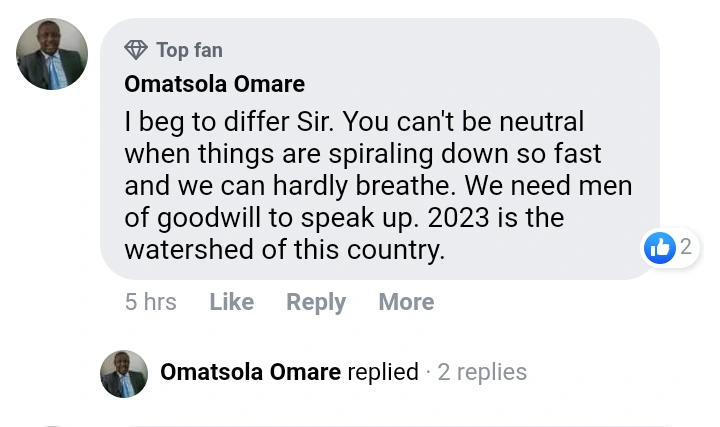Viewport: 720px width, 427px height.
Task: Click the Top fan label text
Action: pos(189,49)
